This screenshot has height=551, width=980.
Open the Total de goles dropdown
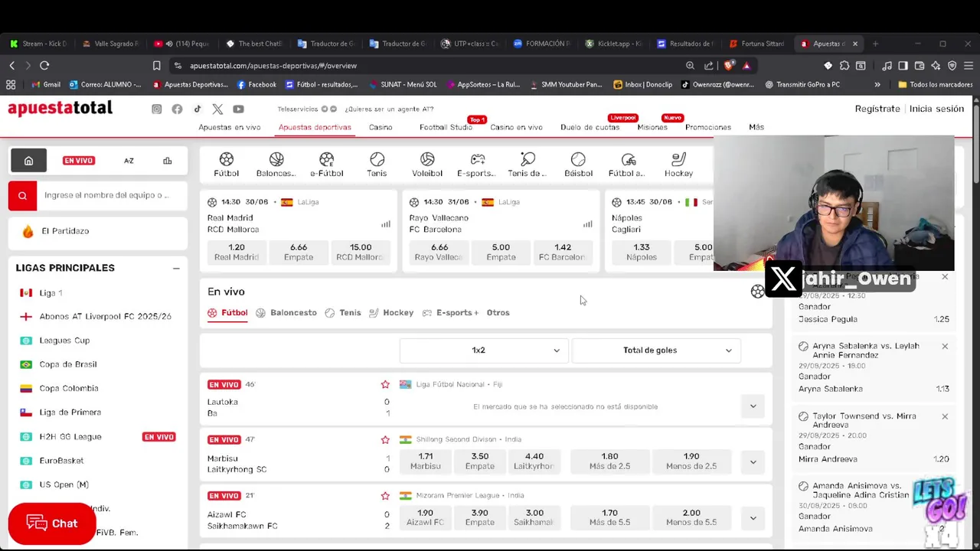pyautogui.click(x=656, y=350)
